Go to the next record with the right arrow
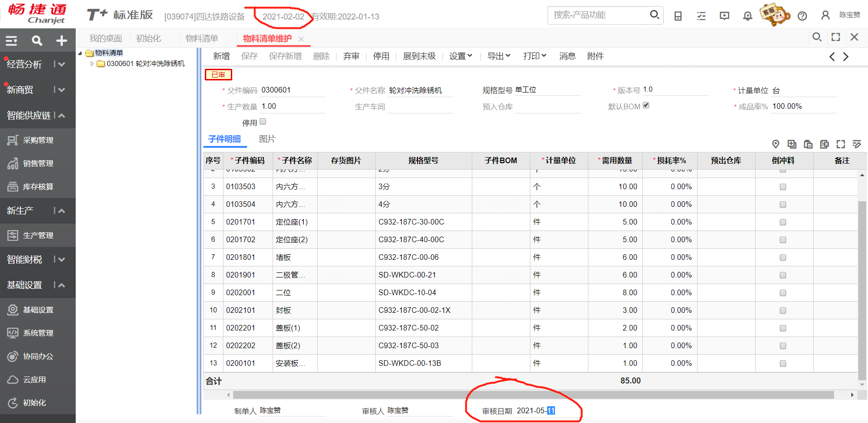This screenshot has height=423, width=868. point(846,57)
